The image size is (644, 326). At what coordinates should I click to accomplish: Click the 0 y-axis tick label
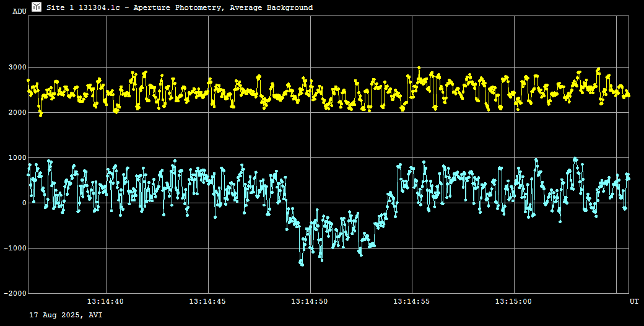pyautogui.click(x=24, y=203)
